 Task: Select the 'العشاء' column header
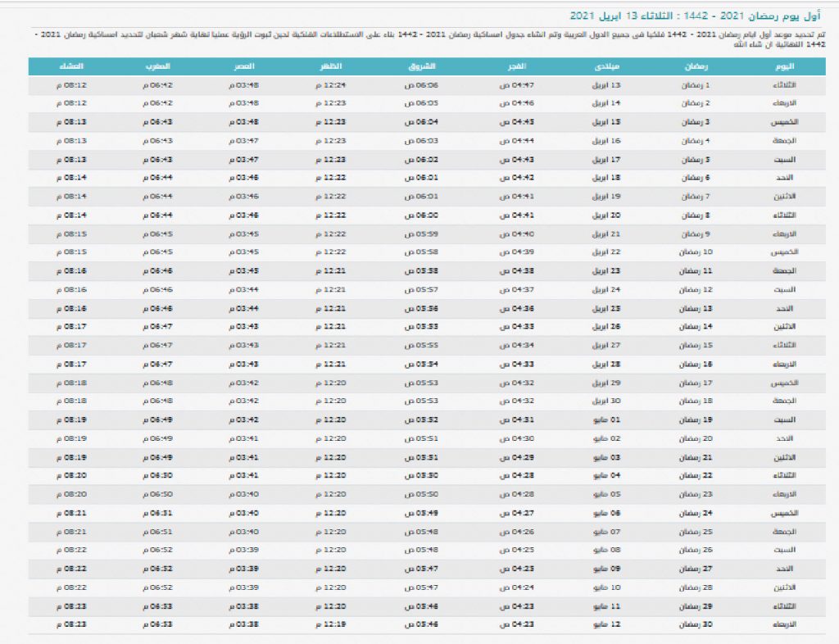click(71, 66)
